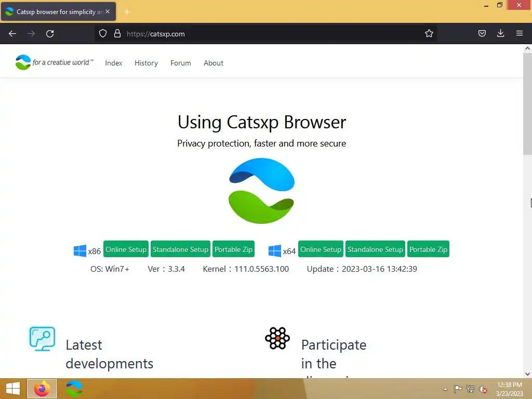This screenshot has width=532, height=399.
Task: Click the reload page icon
Action: tap(50, 34)
